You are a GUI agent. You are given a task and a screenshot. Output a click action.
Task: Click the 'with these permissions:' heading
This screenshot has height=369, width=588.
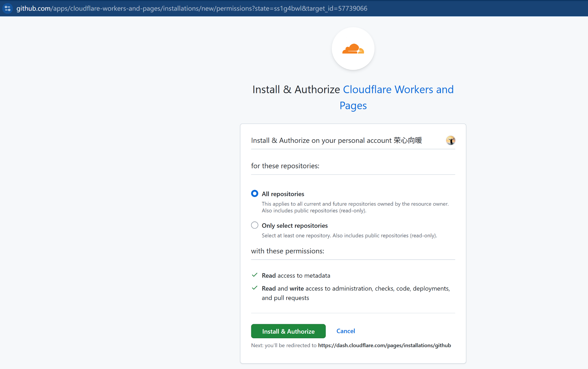point(288,251)
